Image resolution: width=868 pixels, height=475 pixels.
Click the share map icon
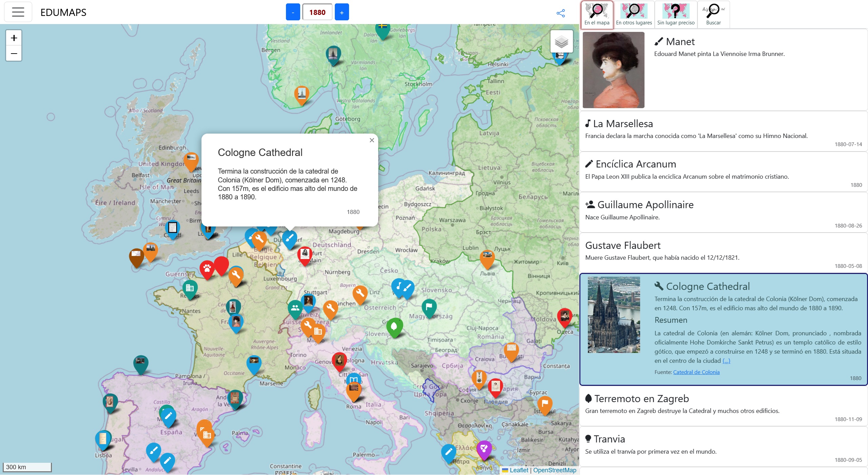561,13
